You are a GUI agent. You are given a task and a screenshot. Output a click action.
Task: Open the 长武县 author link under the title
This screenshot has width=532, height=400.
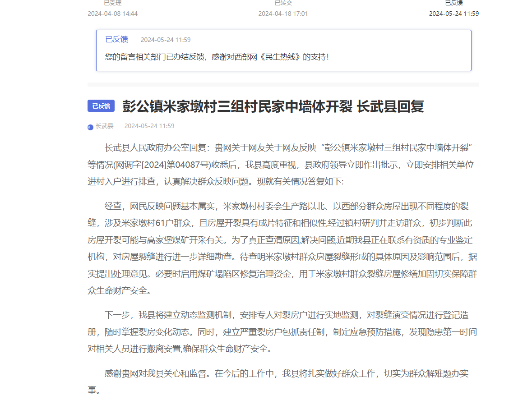click(x=104, y=126)
